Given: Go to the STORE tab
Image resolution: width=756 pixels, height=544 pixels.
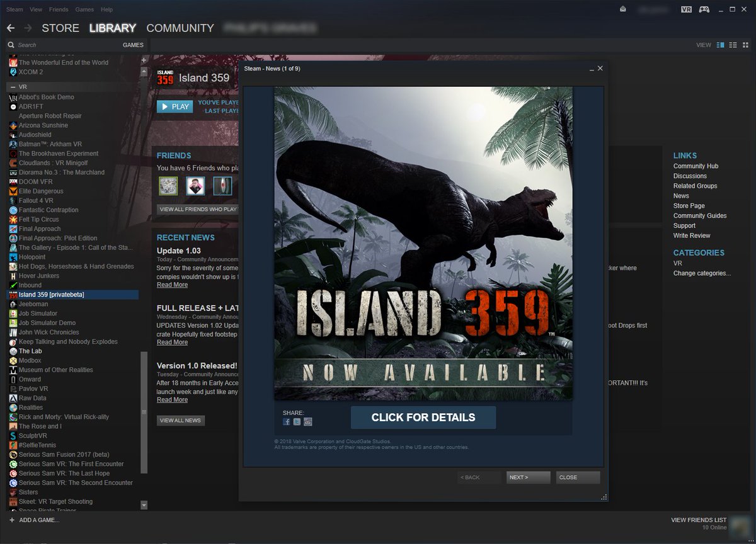Looking at the screenshot, I should point(60,28).
